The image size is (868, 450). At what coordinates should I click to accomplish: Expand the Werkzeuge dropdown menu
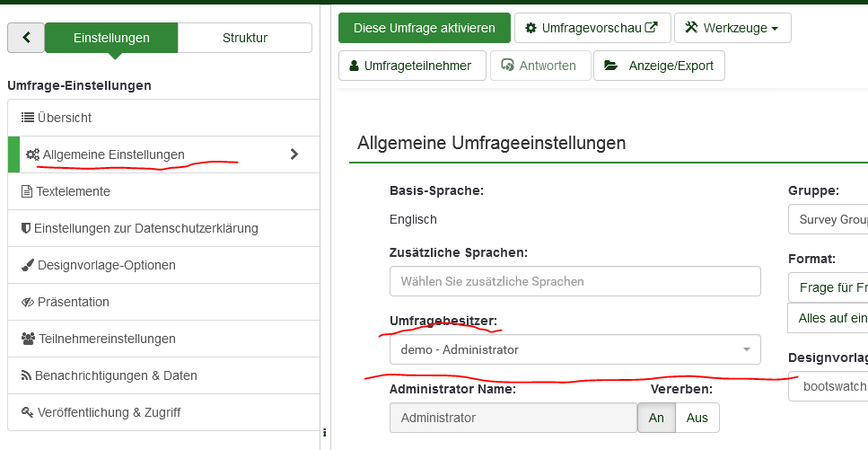click(x=732, y=28)
